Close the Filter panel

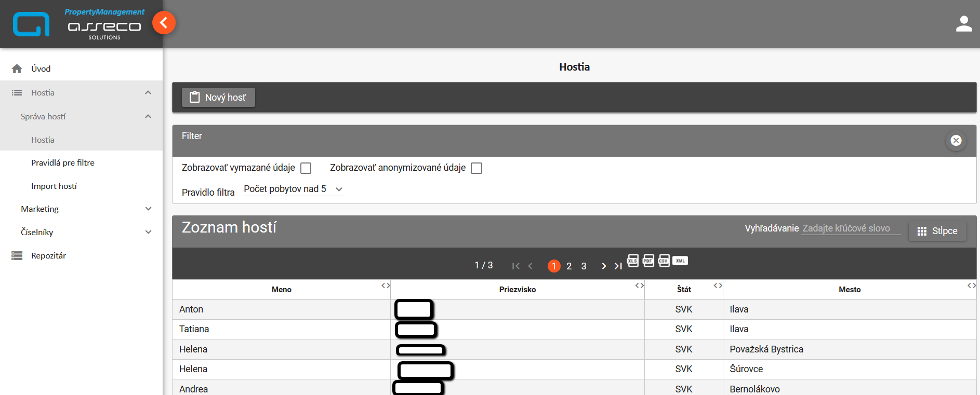coord(956,141)
